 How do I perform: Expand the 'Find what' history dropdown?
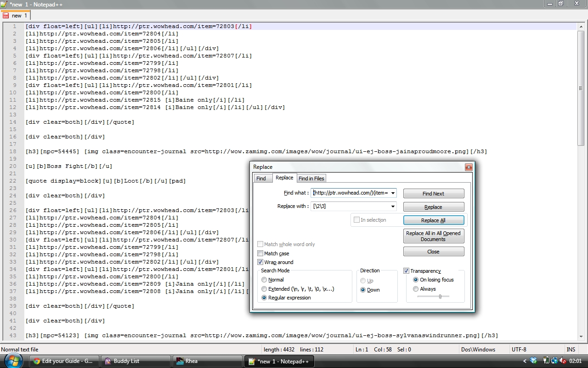point(393,193)
